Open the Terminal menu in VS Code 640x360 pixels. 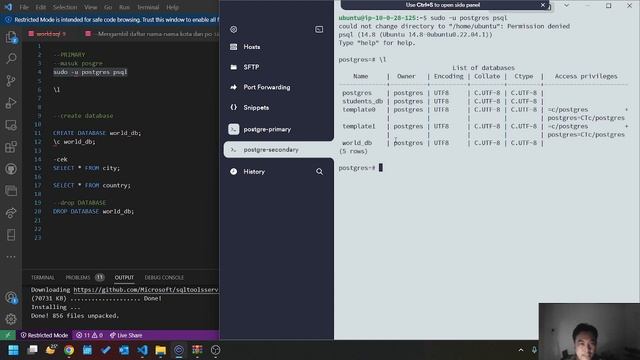(148, 7)
